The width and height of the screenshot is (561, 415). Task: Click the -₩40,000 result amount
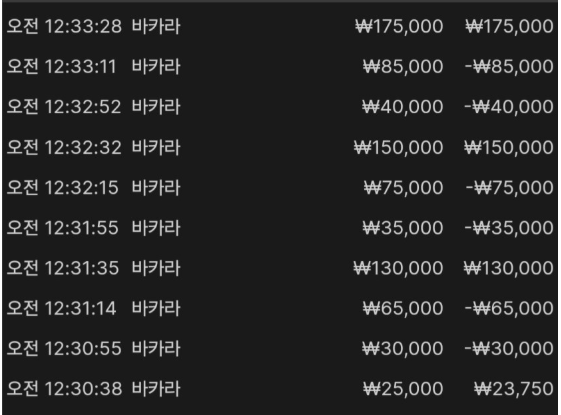pos(509,107)
